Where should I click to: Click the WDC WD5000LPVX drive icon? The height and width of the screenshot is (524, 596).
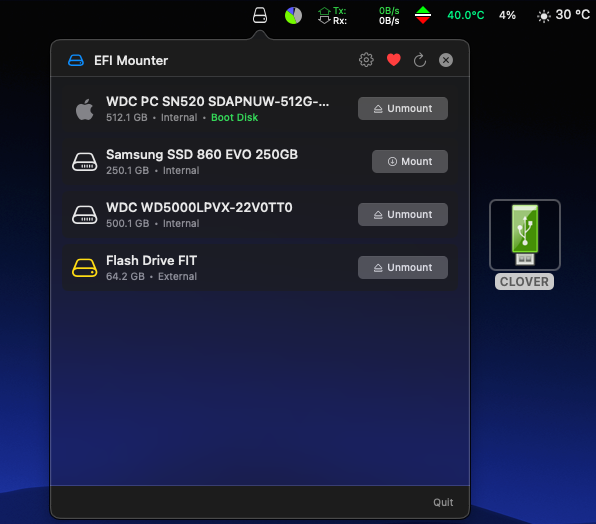[x=84, y=215]
